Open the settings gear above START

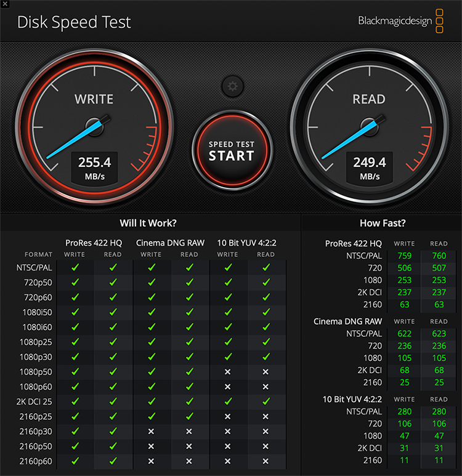coord(232,86)
